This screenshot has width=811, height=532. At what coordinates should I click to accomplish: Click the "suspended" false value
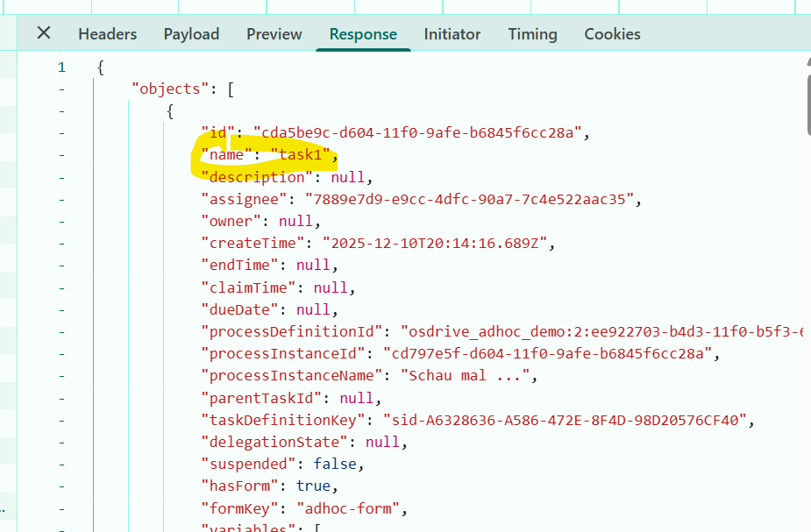[335, 465]
